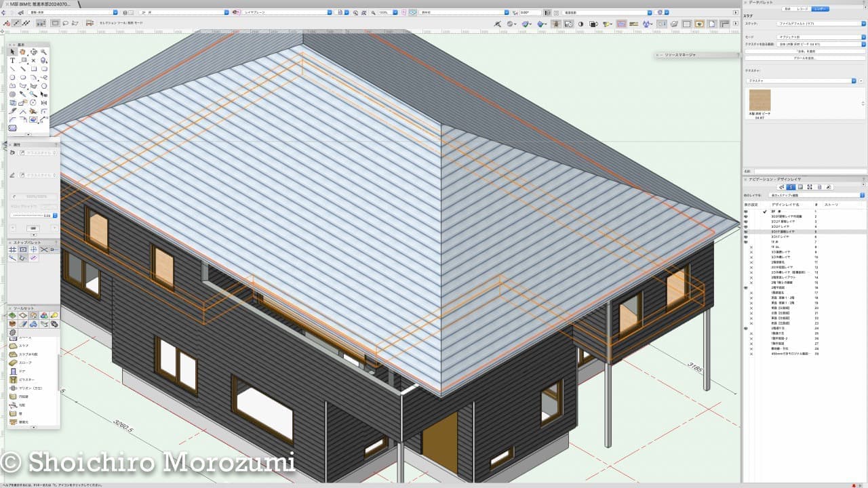The image size is (868, 488).
Task: Select the Text tool in Basic palette
Action: point(12,60)
